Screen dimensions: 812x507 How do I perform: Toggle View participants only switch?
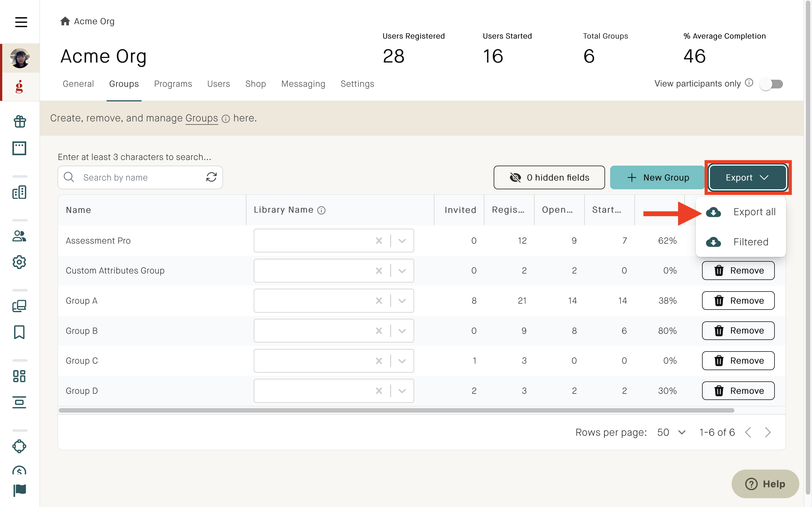point(771,84)
